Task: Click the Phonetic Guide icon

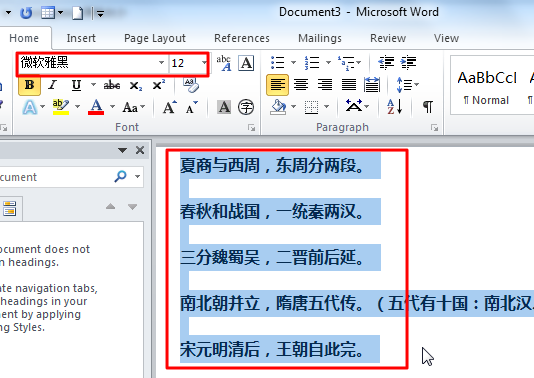Action: tap(224, 63)
